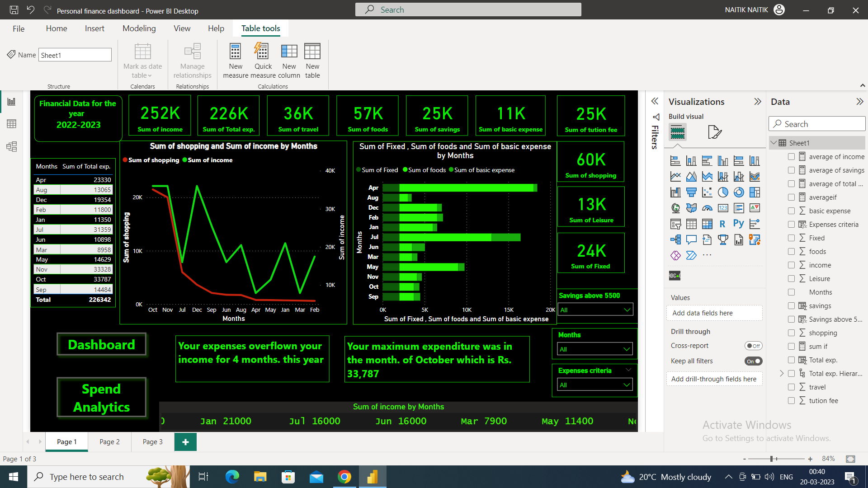Insert an R script visual

tap(722, 223)
